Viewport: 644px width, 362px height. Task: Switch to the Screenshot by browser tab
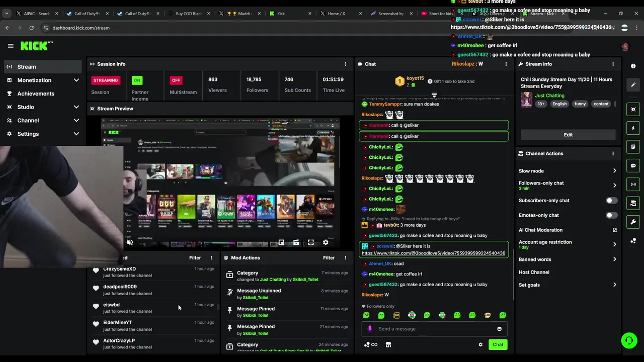(391, 14)
